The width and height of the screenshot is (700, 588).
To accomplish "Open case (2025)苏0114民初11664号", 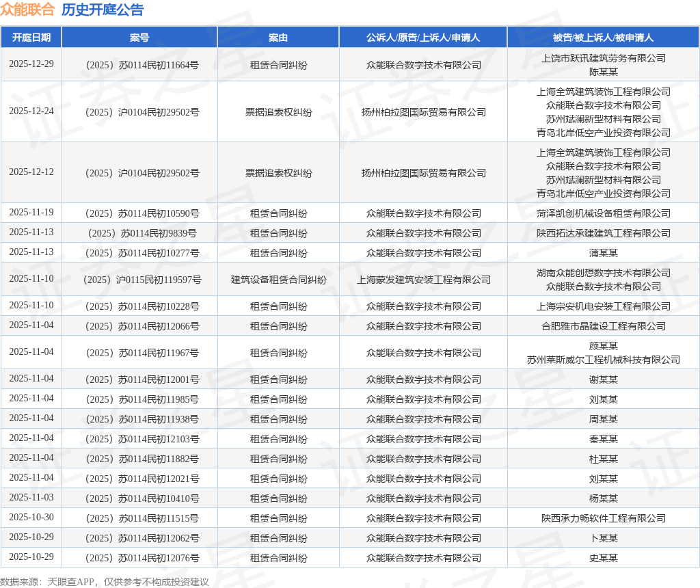I will click(x=139, y=65).
